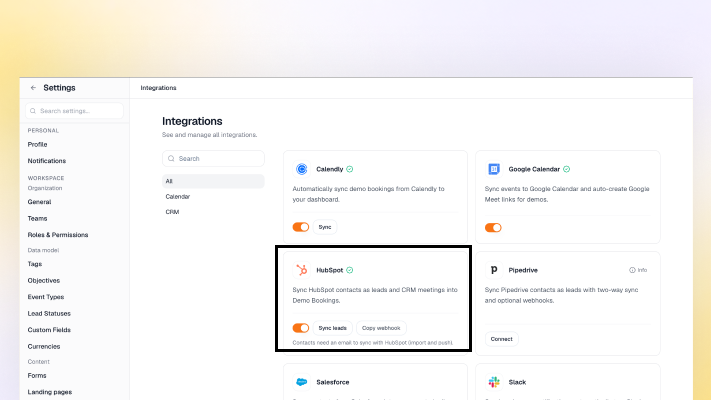Click the Google Calendar logo icon

(x=494, y=169)
